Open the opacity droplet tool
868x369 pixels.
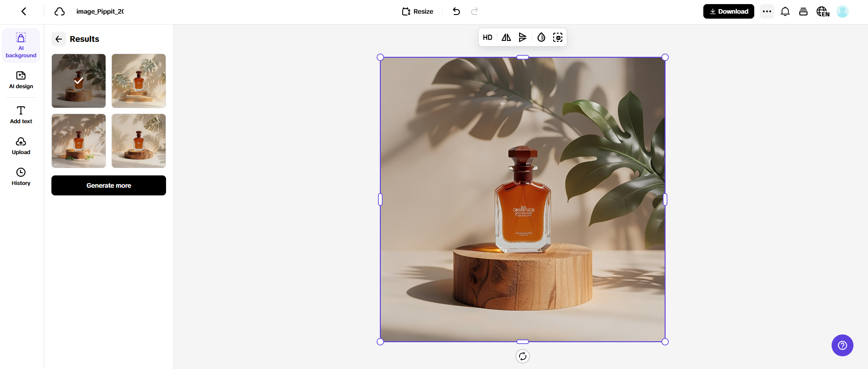pyautogui.click(x=541, y=37)
